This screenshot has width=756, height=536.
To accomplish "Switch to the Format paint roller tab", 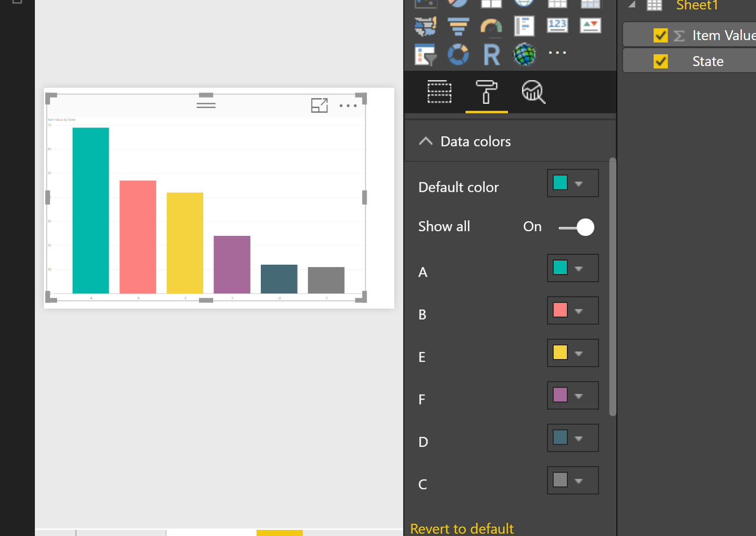I will click(486, 93).
